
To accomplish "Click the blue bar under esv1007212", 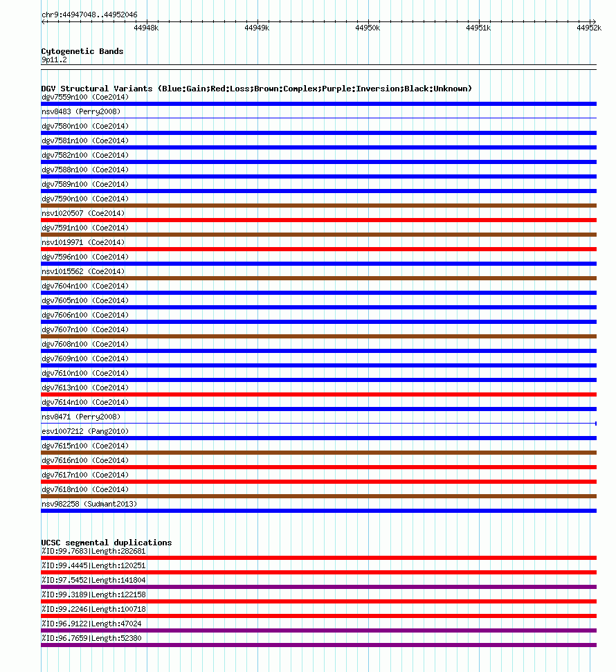I will [x=319, y=439].
